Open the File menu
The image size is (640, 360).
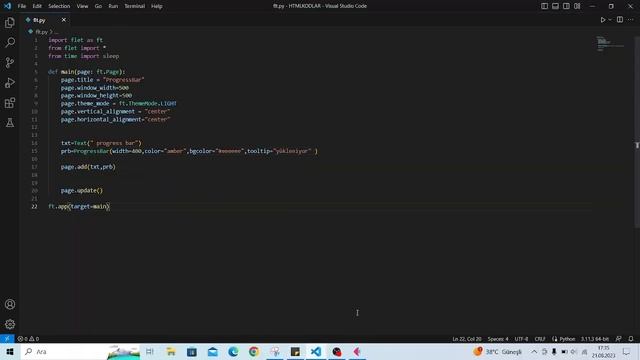coord(22,6)
